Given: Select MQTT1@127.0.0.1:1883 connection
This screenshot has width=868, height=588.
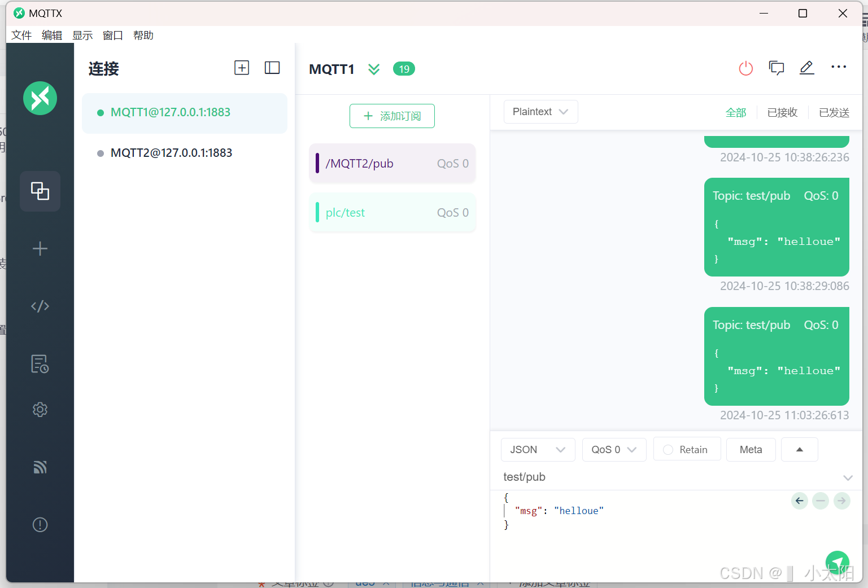Looking at the screenshot, I should [x=185, y=112].
